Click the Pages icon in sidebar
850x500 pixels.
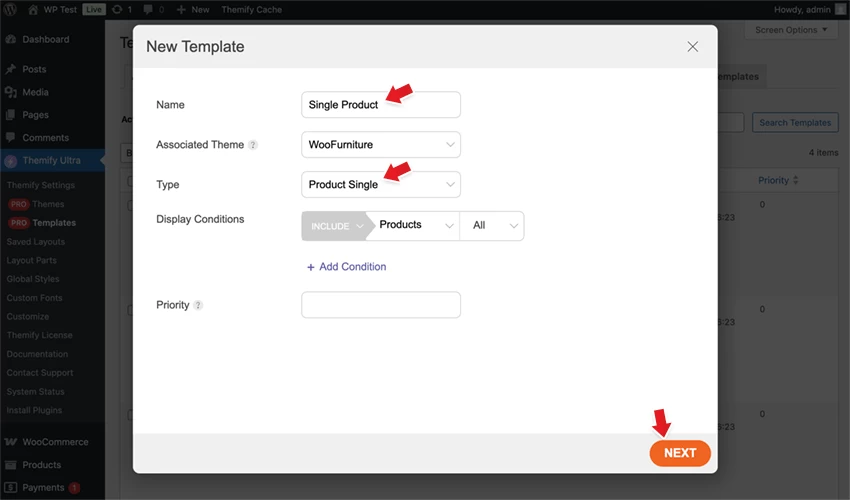(x=10, y=115)
